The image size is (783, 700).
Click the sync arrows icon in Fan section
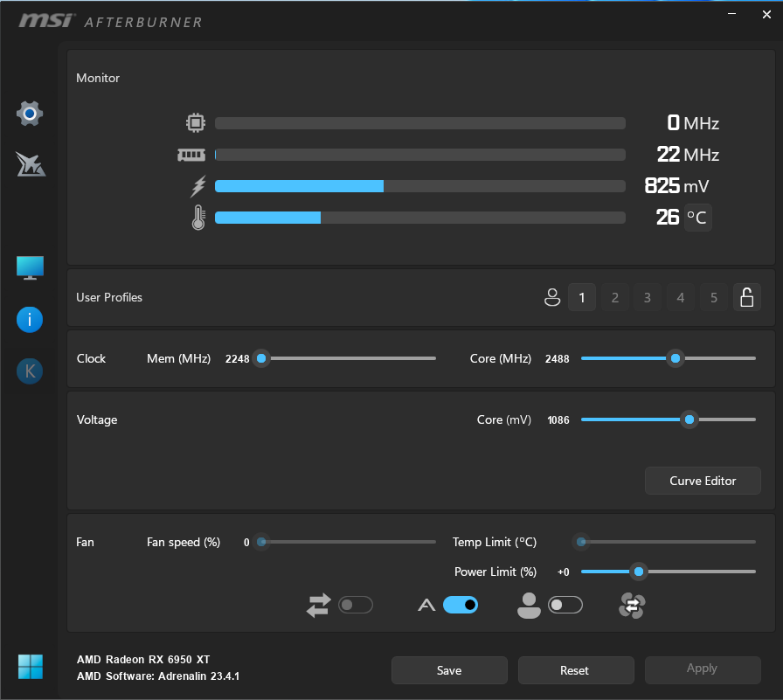(319, 605)
